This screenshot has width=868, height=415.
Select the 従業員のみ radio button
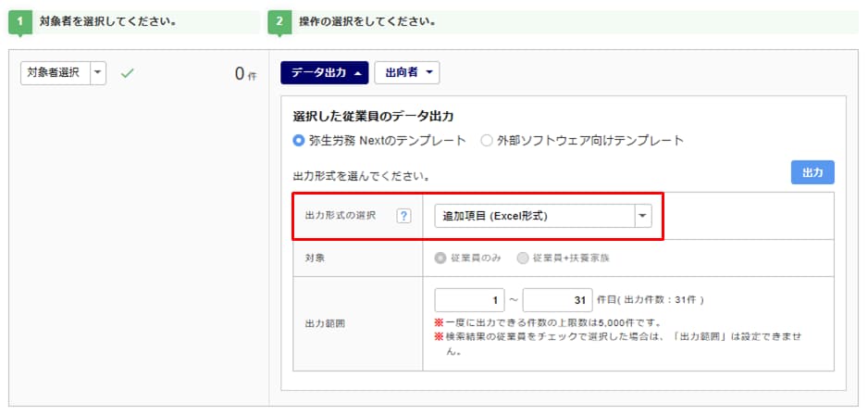tap(440, 258)
